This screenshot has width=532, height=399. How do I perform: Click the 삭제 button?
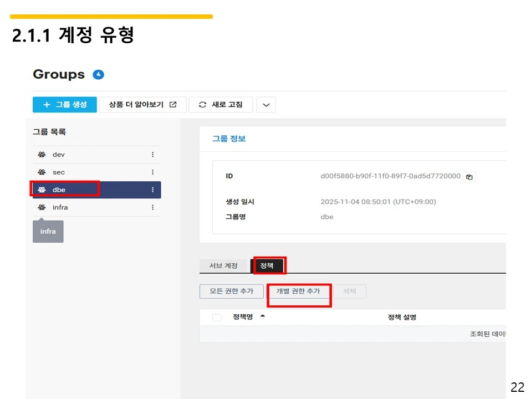click(x=349, y=291)
